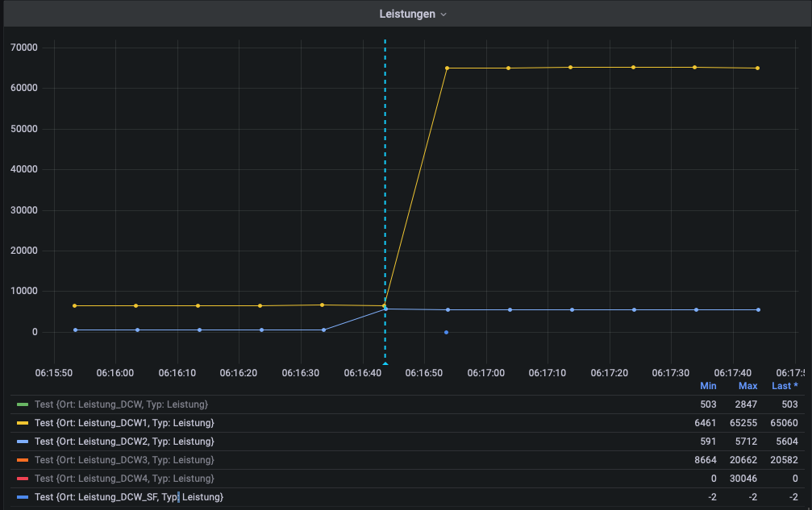Open the blue Leistung_DCW_SF color swatch
The height and width of the screenshot is (510, 812).
23,497
